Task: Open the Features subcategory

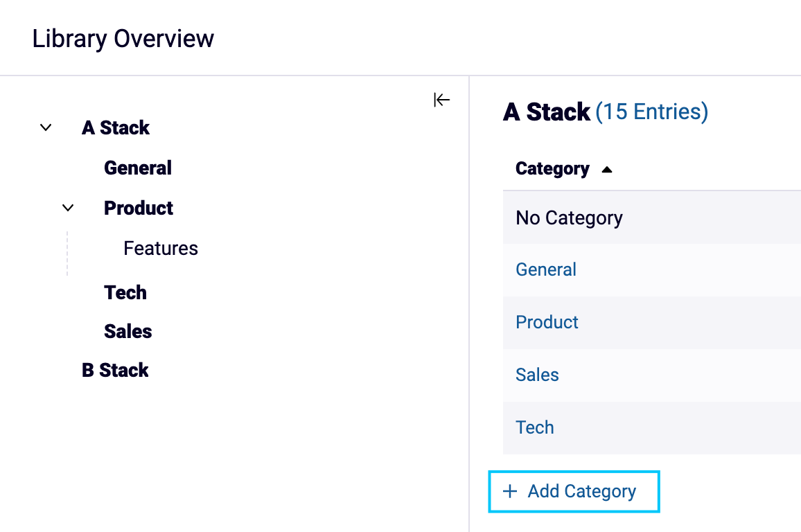Action: [161, 248]
